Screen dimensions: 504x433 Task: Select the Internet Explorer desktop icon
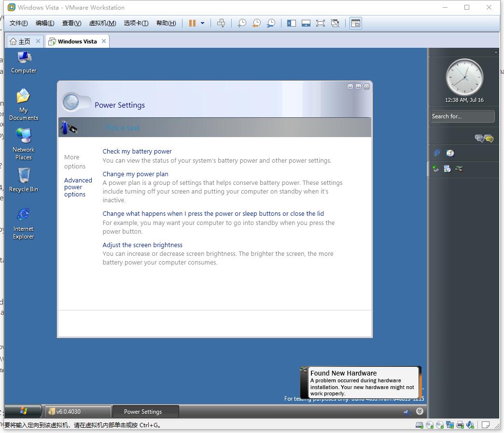pos(24,223)
